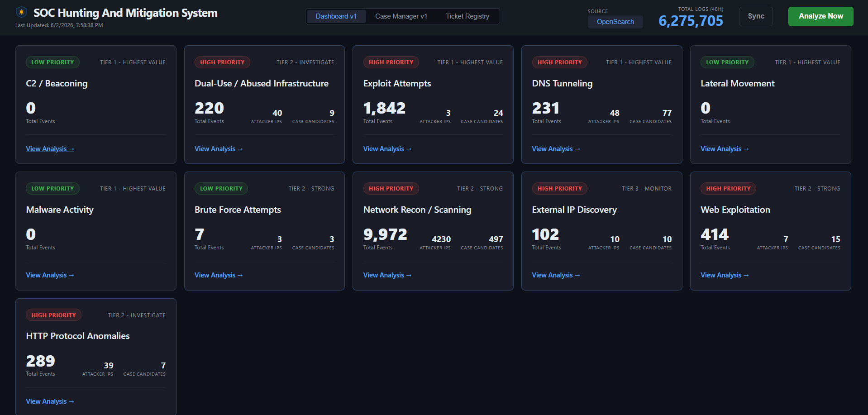
Task: Open View Analysis for DNS Tunneling
Action: (556, 149)
